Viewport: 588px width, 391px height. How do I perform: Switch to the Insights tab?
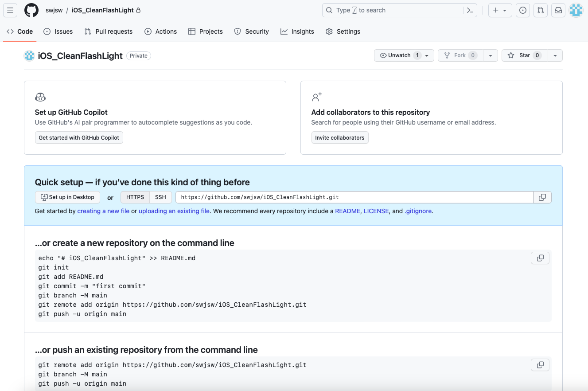pyautogui.click(x=297, y=31)
